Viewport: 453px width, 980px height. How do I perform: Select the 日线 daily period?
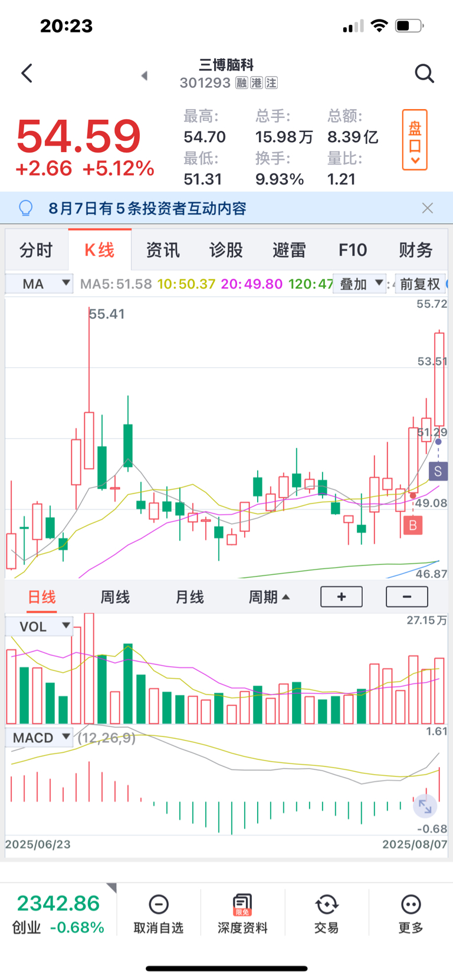pos(42,597)
